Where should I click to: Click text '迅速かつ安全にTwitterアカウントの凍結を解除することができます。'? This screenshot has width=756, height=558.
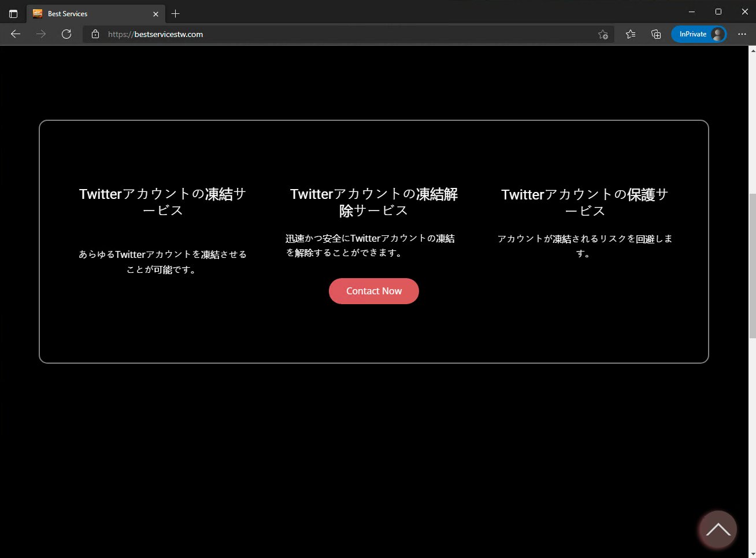(370, 245)
